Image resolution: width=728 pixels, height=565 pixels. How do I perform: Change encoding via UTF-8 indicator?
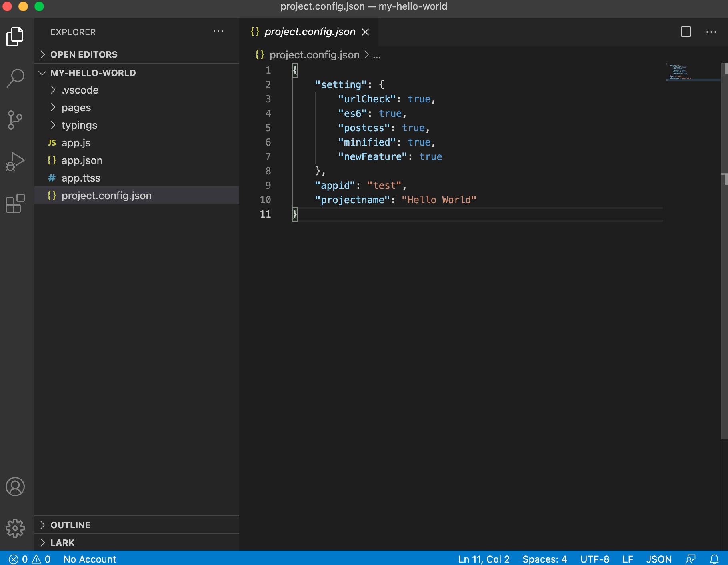[595, 559]
